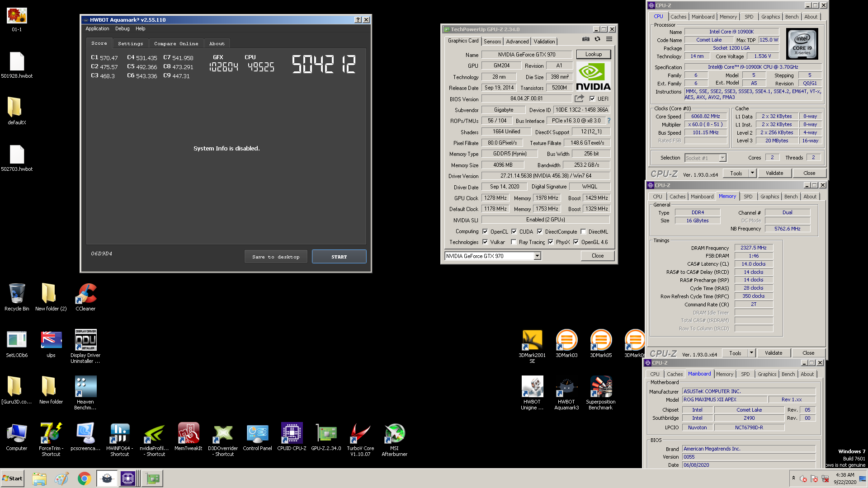This screenshot has height=488, width=868.
Task: Open the Help menu in Aquamark3
Action: (x=140, y=28)
